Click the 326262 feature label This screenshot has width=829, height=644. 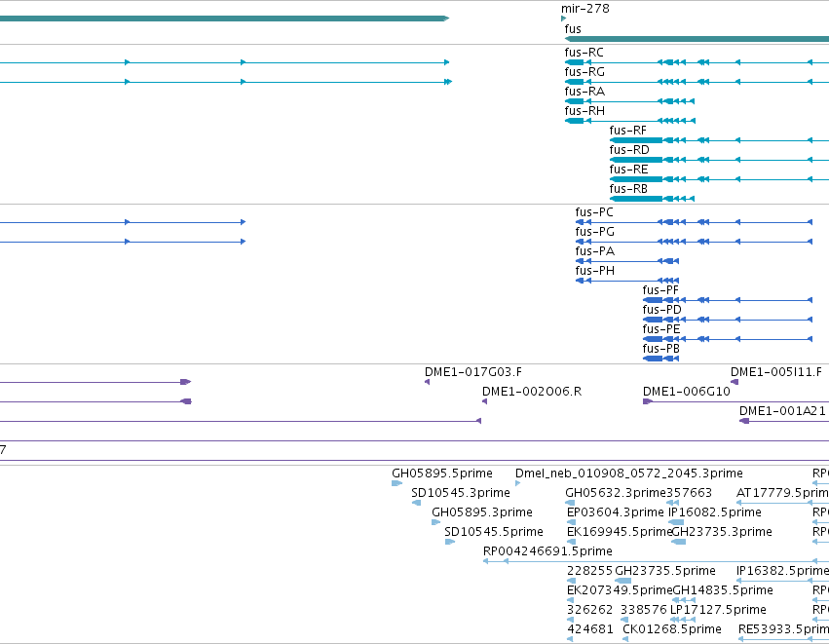589,610
